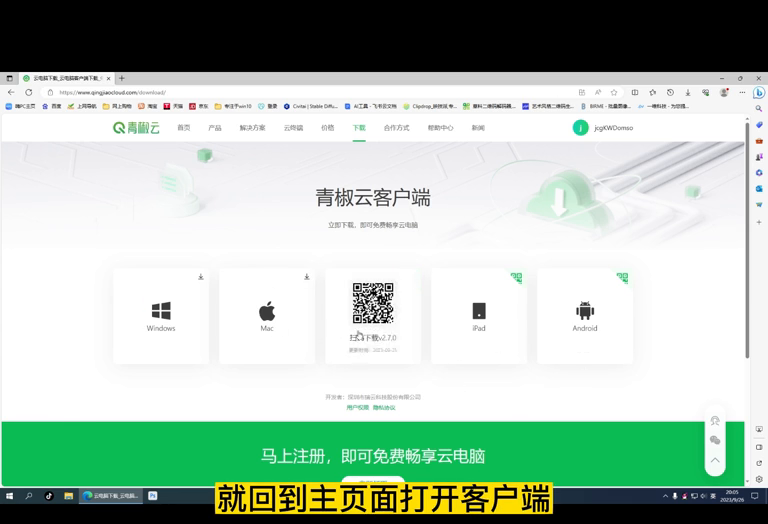This screenshot has height=524, width=768.
Task: Open the 解决方案 menu item
Action: pos(252,128)
